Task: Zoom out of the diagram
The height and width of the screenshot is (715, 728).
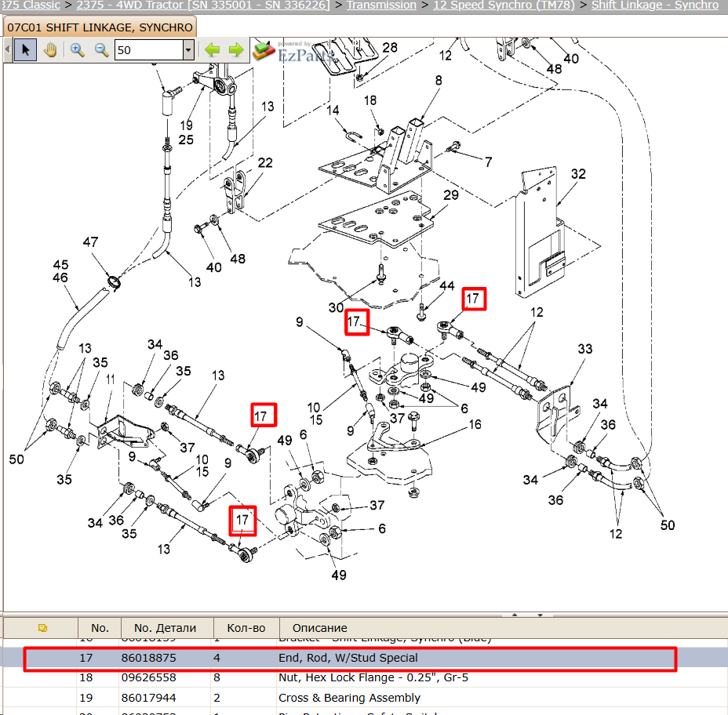Action: (101, 49)
